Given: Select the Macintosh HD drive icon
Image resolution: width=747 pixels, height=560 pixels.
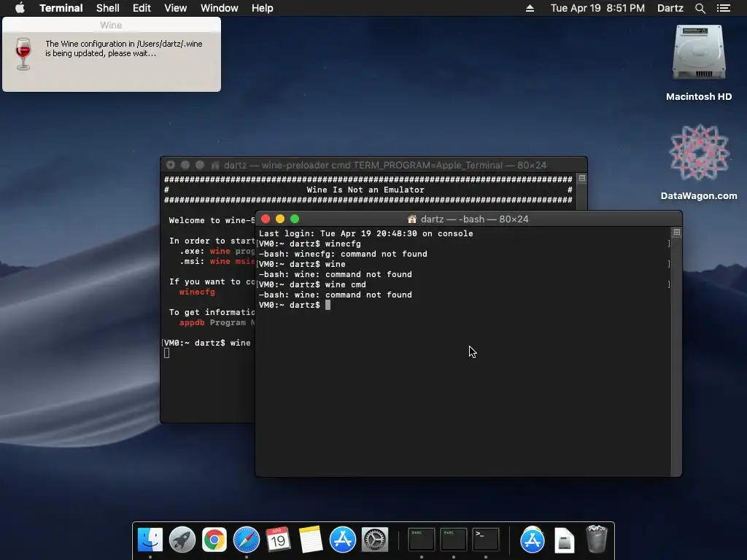Looking at the screenshot, I should tap(698, 53).
